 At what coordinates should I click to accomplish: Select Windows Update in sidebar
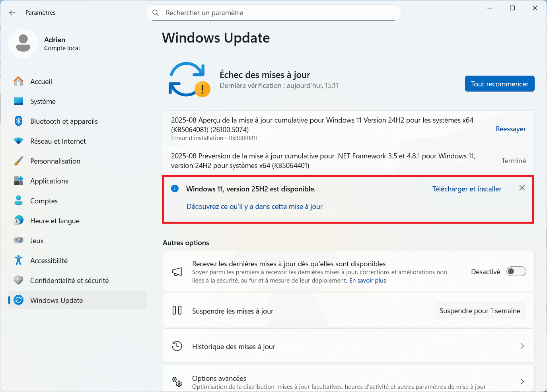click(78, 300)
